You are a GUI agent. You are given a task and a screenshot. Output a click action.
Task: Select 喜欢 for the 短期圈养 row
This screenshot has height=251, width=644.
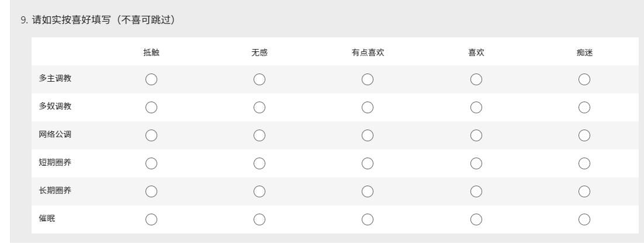(x=476, y=163)
